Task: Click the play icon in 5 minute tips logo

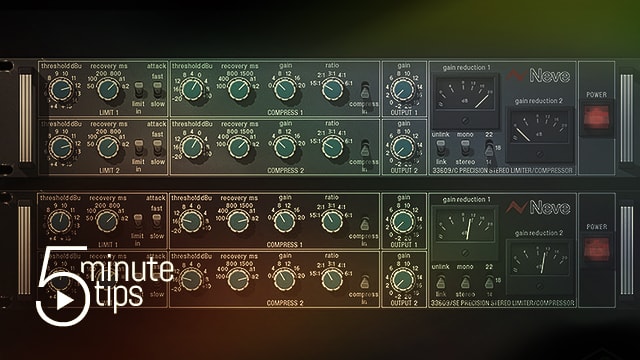Action: click(64, 301)
